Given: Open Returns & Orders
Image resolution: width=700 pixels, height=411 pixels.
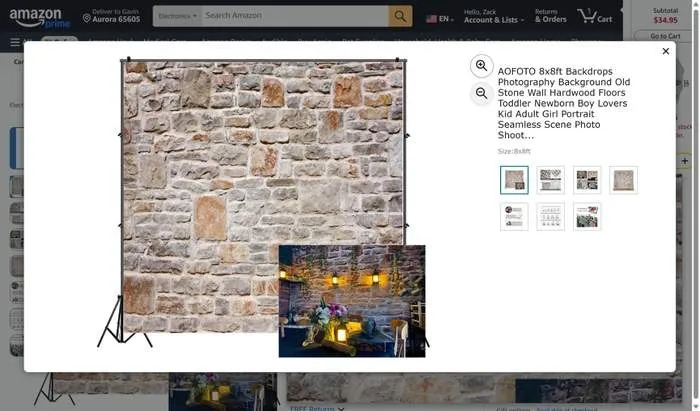Looking at the screenshot, I should coord(550,16).
